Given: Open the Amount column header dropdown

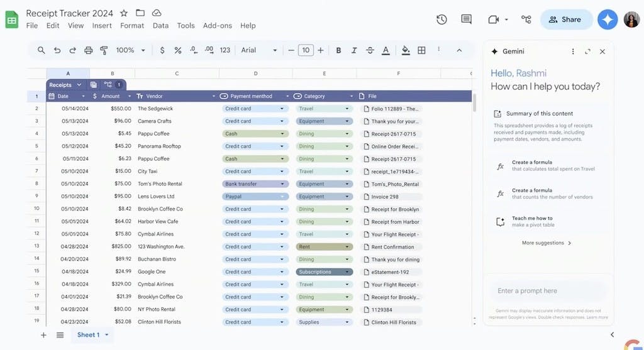Looking at the screenshot, I should [129, 96].
